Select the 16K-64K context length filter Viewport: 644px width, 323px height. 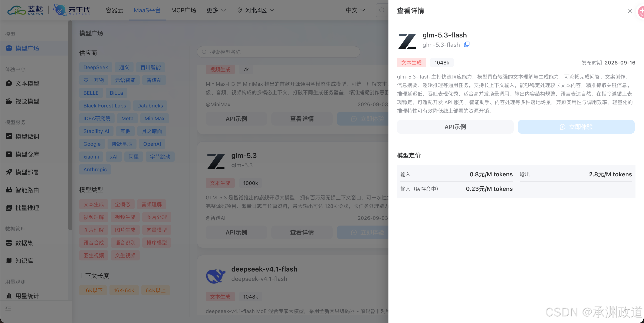[124, 290]
